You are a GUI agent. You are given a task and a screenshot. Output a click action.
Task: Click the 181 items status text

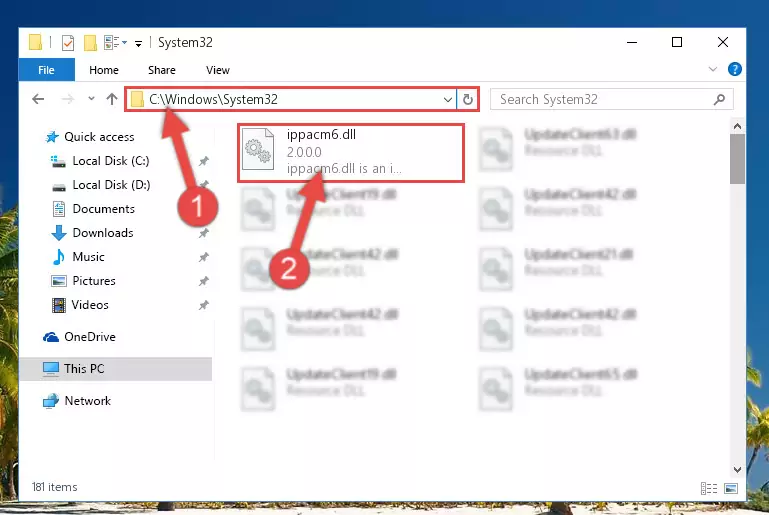[x=54, y=487]
